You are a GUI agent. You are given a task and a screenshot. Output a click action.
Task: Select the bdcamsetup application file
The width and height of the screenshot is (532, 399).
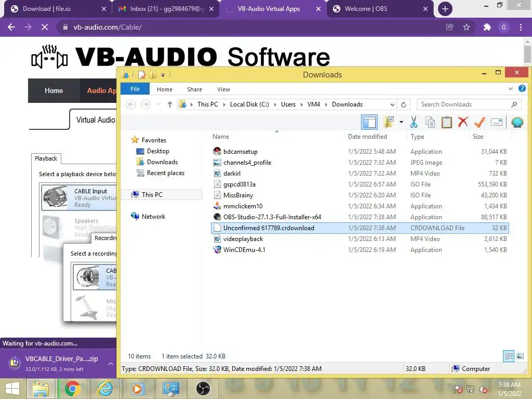(360, 152)
